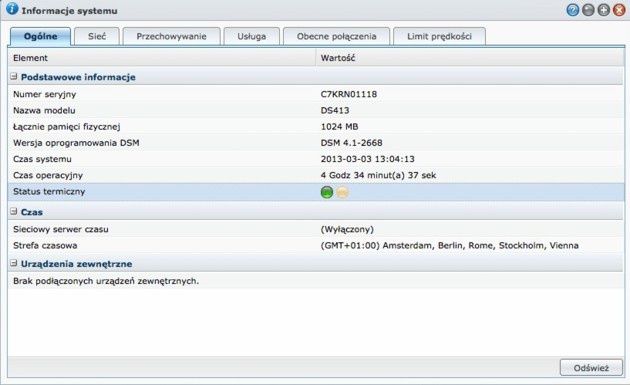
Task: Click memory value 1024 MB
Action: [x=340, y=127]
